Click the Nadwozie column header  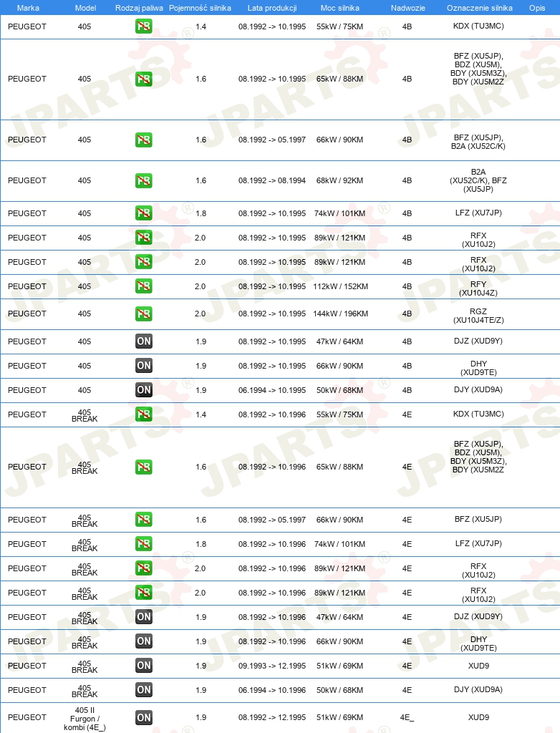408,8
